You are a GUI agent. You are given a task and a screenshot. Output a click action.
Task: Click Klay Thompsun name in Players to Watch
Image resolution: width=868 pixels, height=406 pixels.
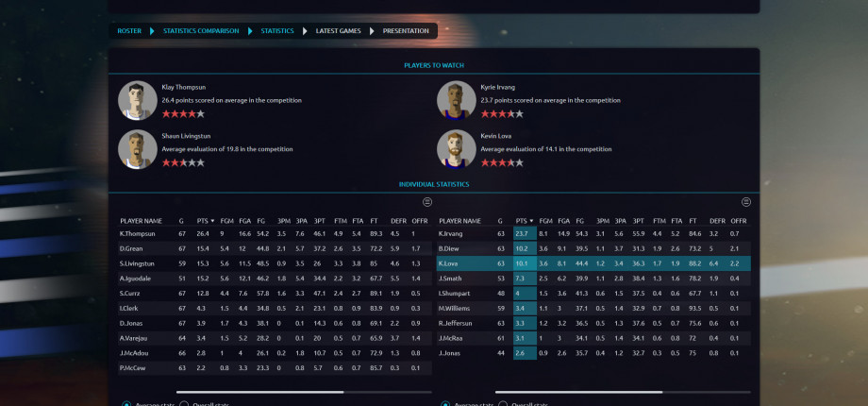click(x=184, y=88)
